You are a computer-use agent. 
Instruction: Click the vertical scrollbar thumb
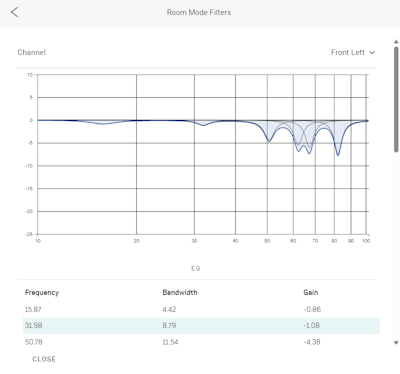(396, 99)
